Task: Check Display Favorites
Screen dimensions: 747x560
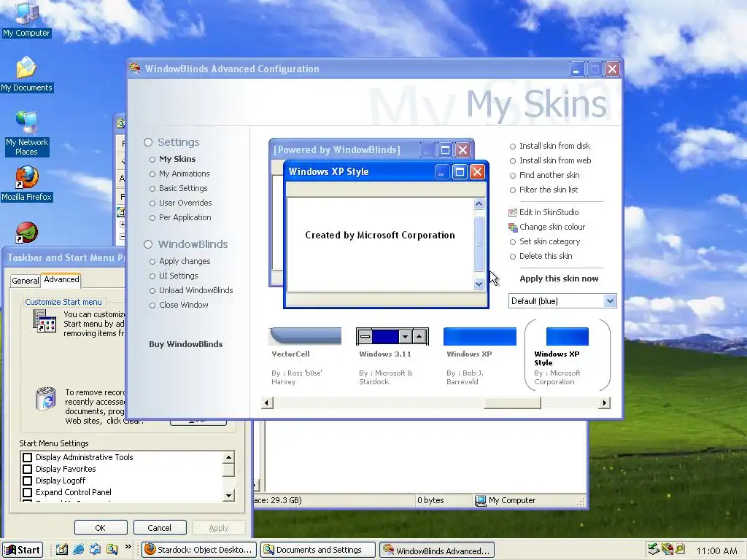Action: [28, 469]
